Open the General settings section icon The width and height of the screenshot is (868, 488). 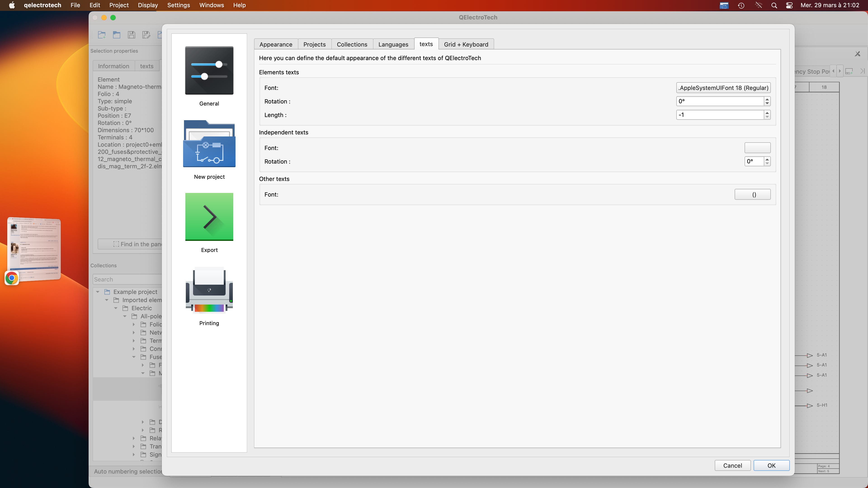pyautogui.click(x=209, y=70)
